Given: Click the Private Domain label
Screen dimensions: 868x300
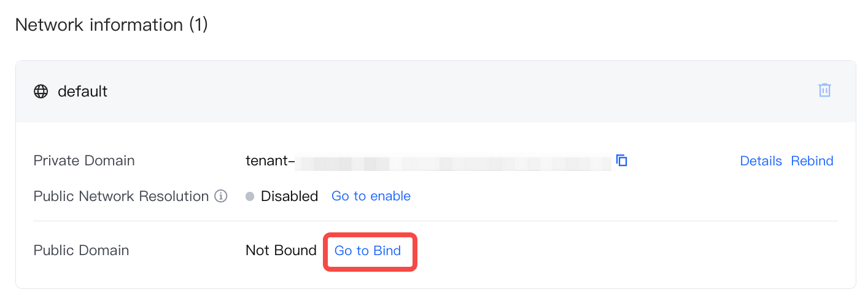Looking at the screenshot, I should click(84, 161).
